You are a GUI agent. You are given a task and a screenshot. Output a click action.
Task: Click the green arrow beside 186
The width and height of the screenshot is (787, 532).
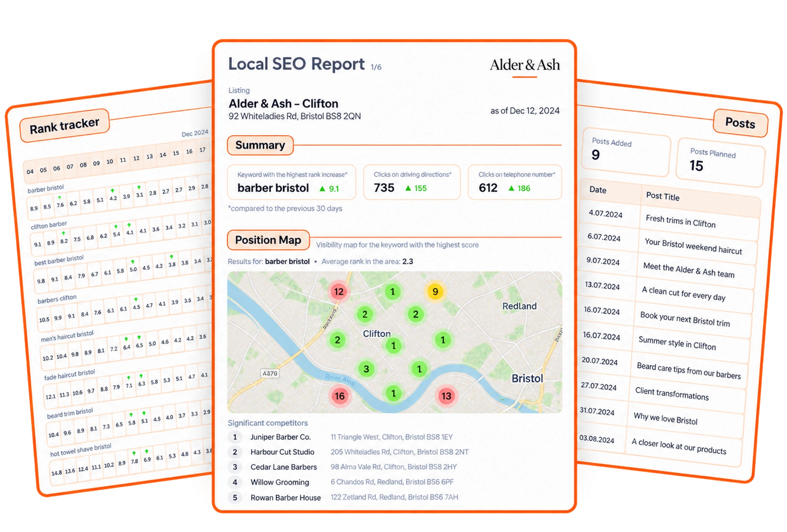click(x=511, y=188)
